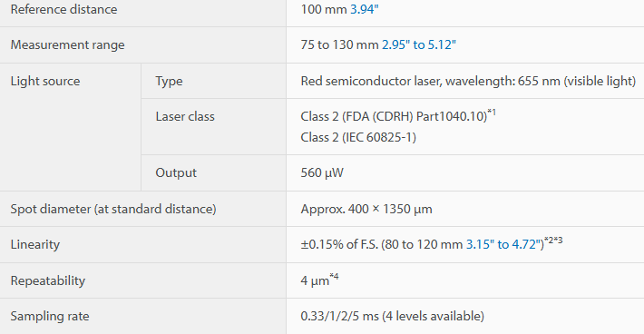This screenshot has width=644, height=334.
Task: Click the Reference distance label cell
Action: click(x=143, y=9)
